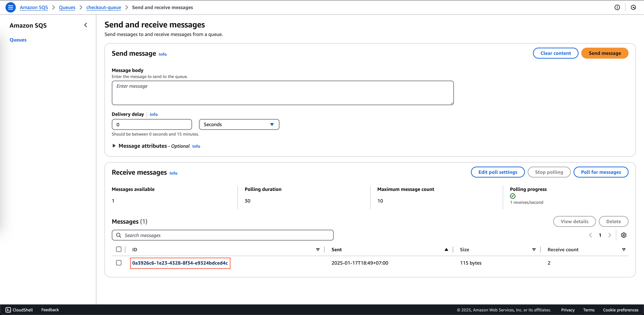Click the Stop polling button
Viewport: 644px width, 315px height.
click(549, 172)
